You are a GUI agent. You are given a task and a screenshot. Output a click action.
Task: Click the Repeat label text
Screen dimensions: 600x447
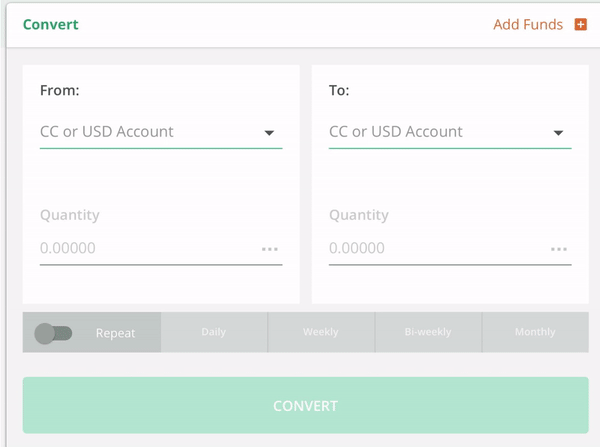pyautogui.click(x=115, y=333)
